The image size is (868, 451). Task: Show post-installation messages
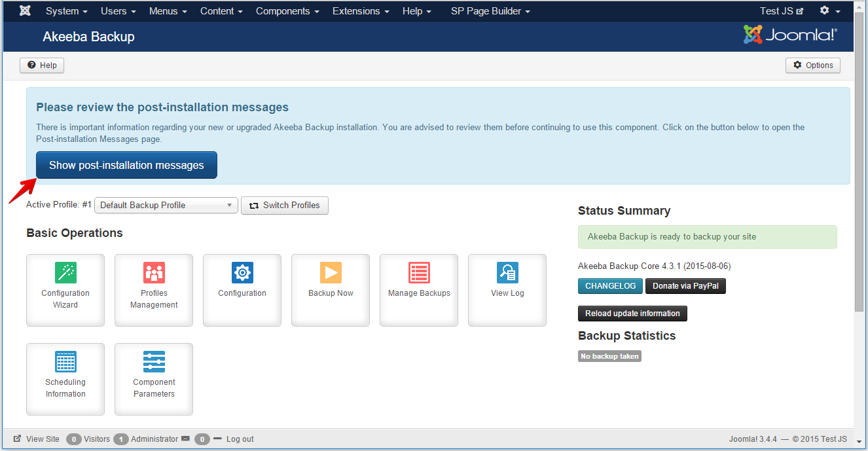pos(126,165)
